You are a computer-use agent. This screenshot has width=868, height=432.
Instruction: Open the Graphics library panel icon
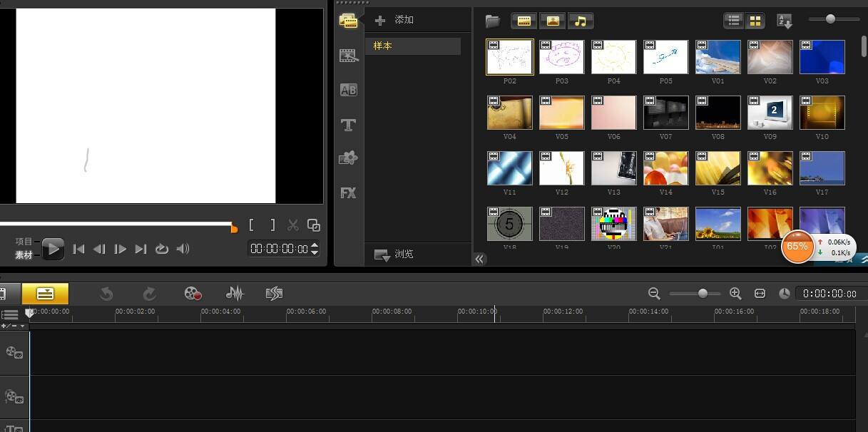coord(348,158)
